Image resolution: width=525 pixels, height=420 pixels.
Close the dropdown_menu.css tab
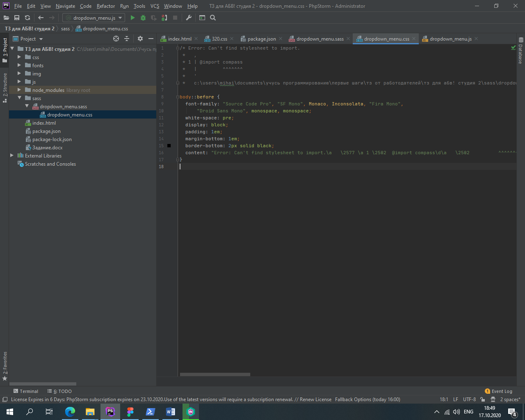[x=414, y=39]
